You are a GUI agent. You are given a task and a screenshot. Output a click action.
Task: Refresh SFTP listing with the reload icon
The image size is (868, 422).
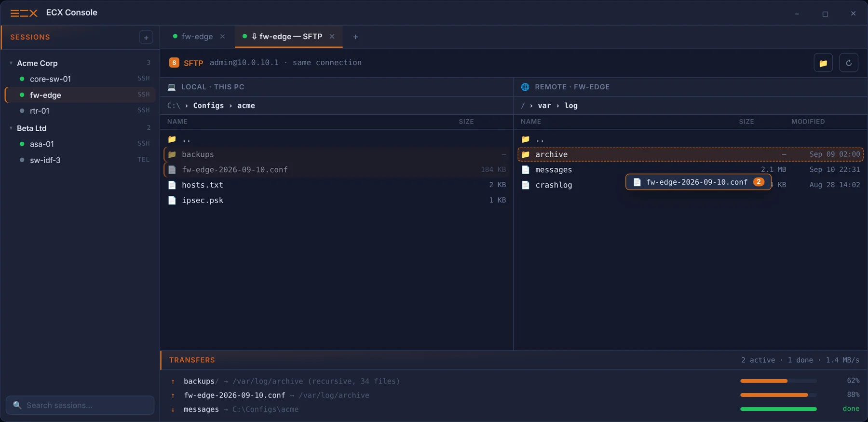point(849,63)
